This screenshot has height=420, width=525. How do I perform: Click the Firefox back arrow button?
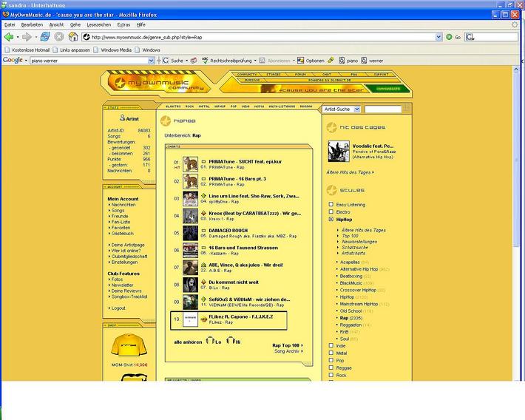tap(10, 36)
